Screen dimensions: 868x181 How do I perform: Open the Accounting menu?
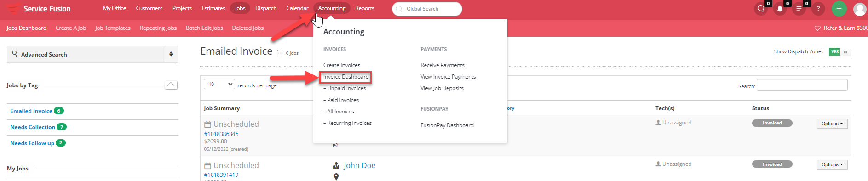pos(332,8)
